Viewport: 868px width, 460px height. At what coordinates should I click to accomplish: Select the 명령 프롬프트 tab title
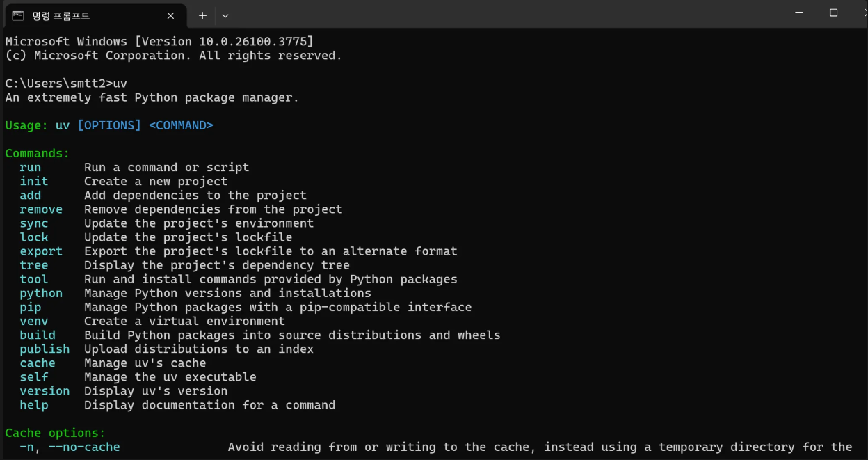pos(61,15)
